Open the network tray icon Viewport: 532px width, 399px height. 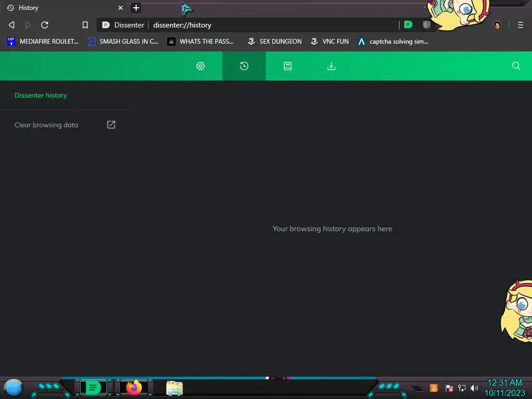coord(462,388)
